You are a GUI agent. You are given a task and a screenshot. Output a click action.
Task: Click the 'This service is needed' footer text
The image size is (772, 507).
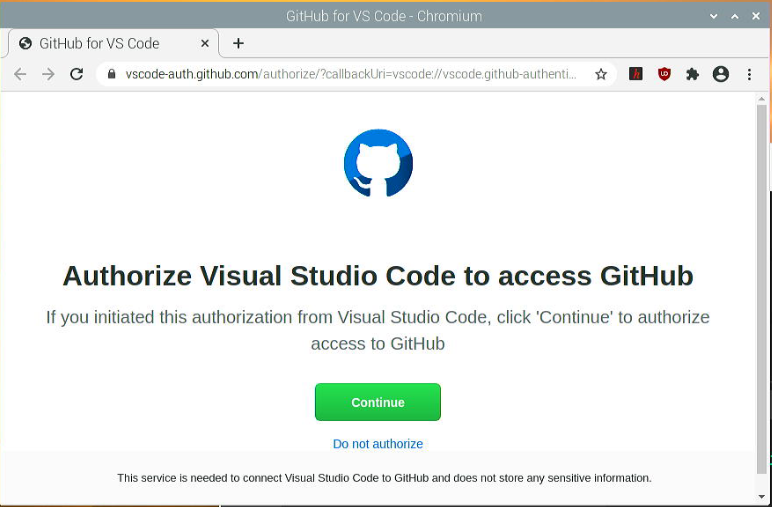point(384,478)
